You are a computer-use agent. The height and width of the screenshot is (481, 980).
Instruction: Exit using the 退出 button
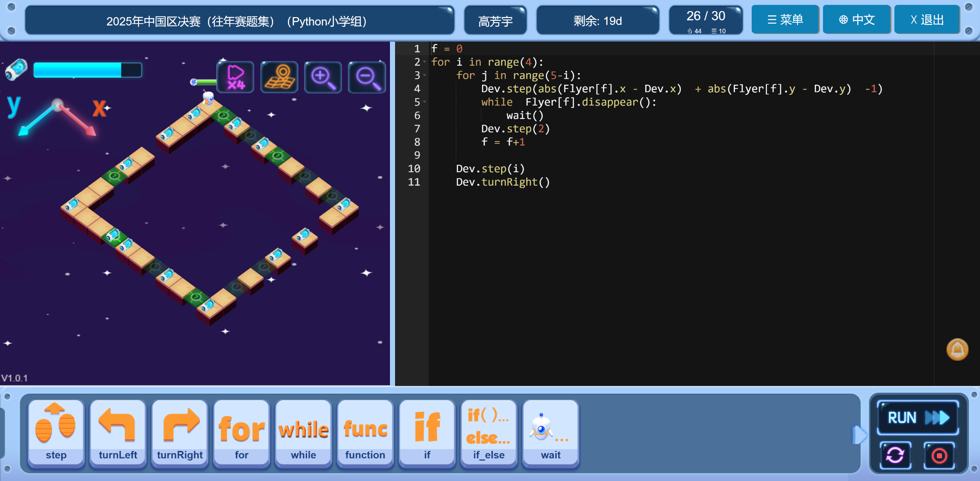point(927,20)
